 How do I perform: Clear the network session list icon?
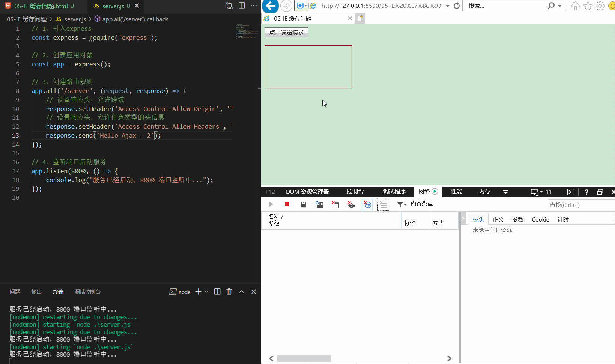(383, 204)
